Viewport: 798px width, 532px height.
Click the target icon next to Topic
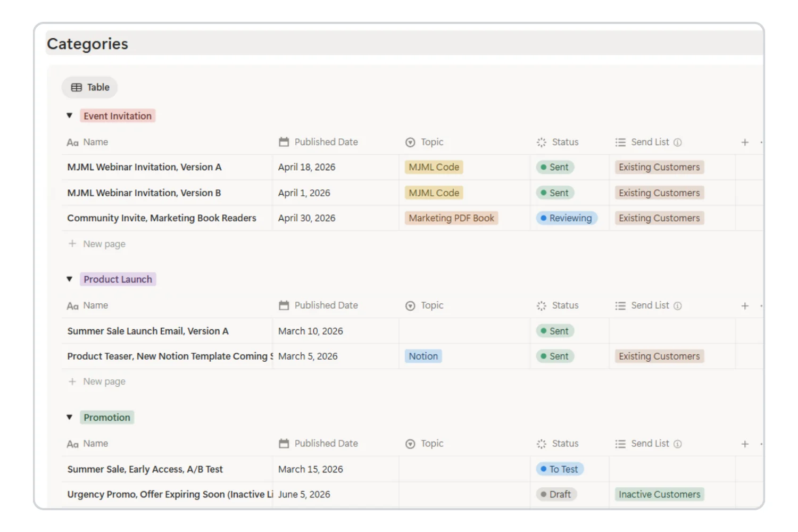click(x=410, y=142)
